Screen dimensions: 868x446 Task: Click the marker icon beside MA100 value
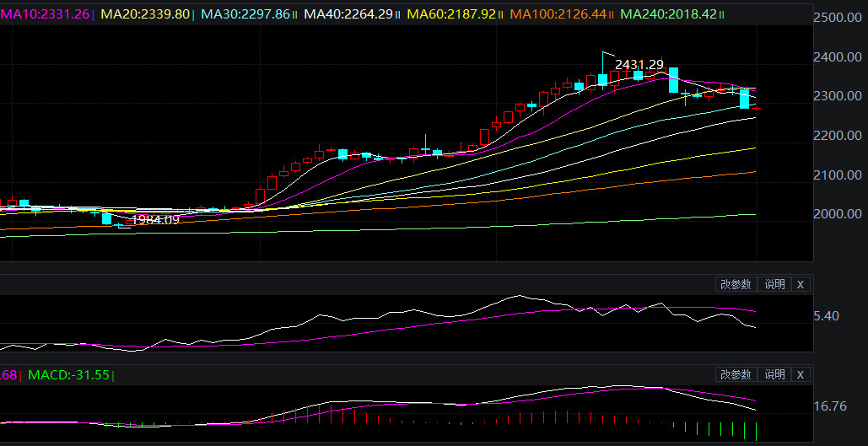(x=611, y=14)
